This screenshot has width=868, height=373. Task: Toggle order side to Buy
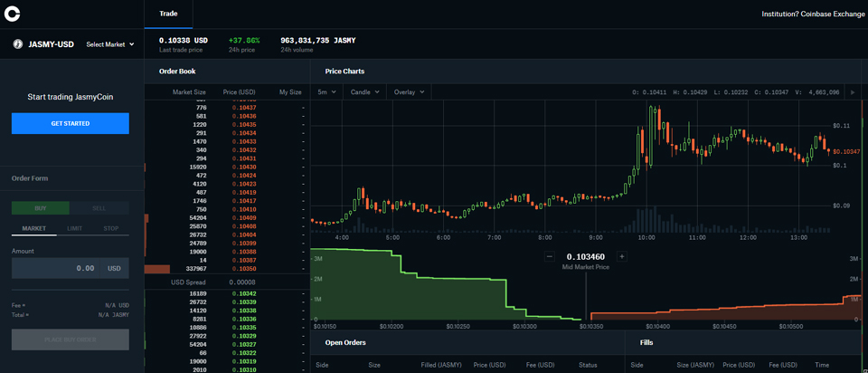click(40, 208)
